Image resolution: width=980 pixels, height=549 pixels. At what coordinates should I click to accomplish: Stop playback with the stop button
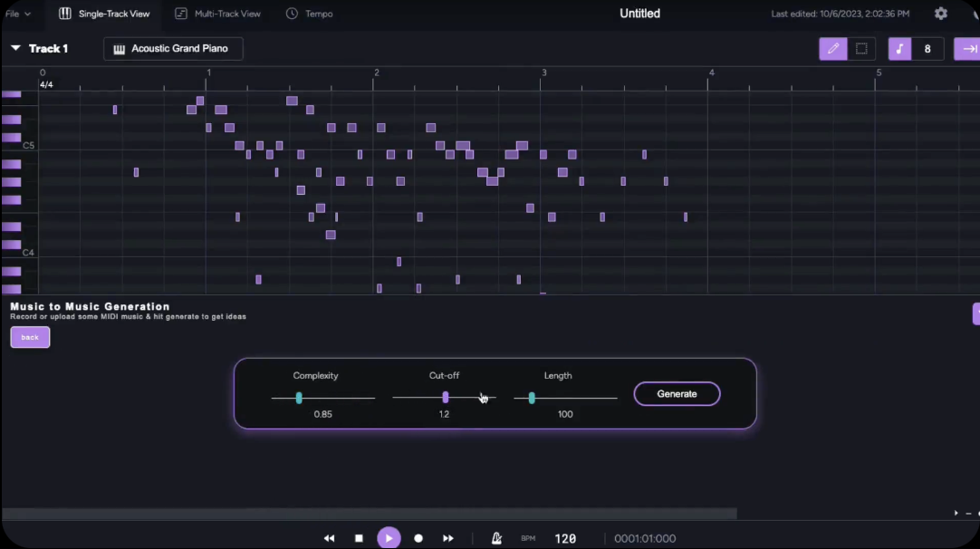359,537
